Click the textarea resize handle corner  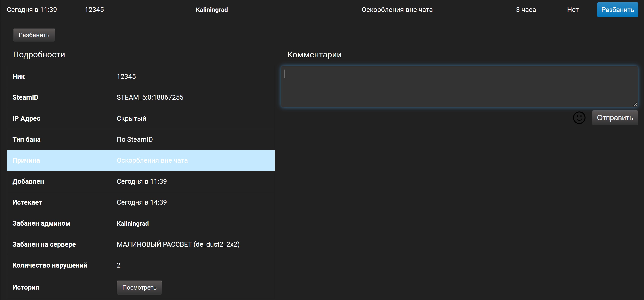tap(635, 105)
